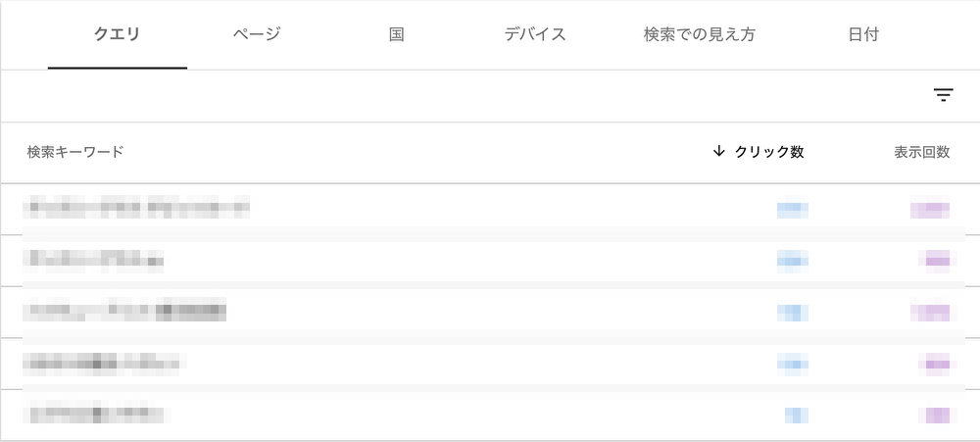Screen dimensions: 980x442
Task: Click third row's purple impressions value
Action: 930,313
